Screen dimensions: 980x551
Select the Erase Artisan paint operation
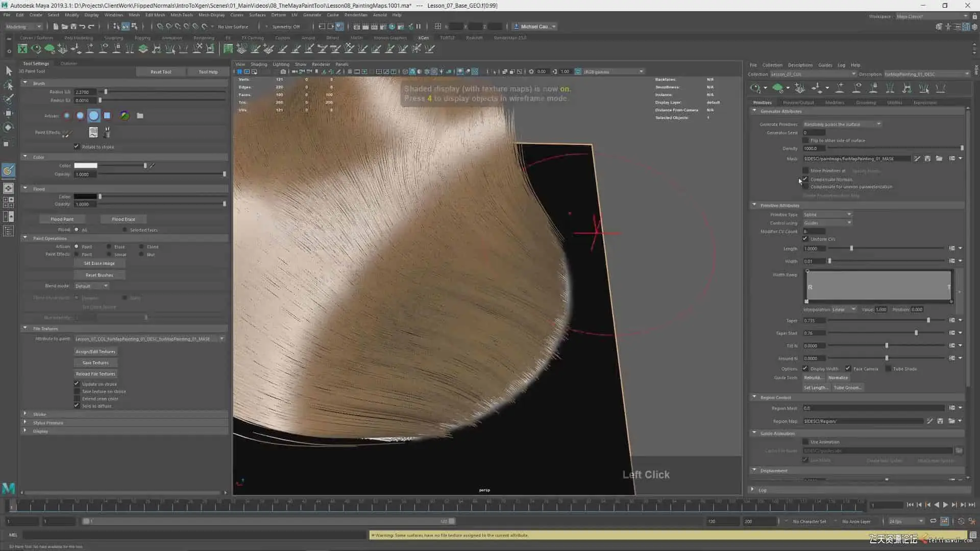(109, 246)
